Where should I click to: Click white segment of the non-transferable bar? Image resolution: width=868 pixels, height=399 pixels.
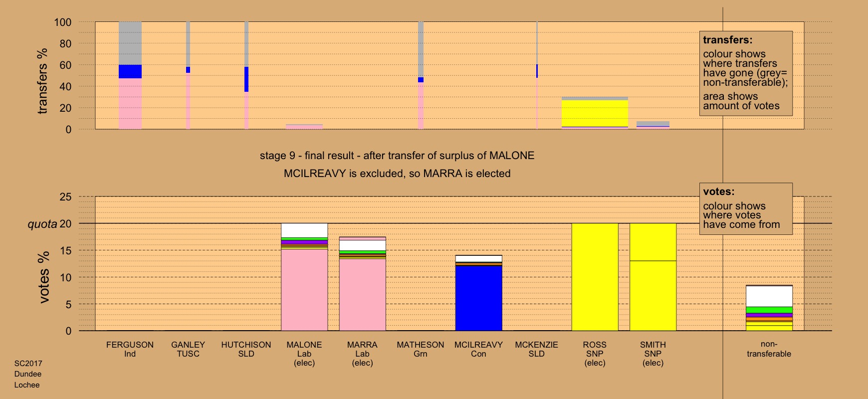click(769, 296)
